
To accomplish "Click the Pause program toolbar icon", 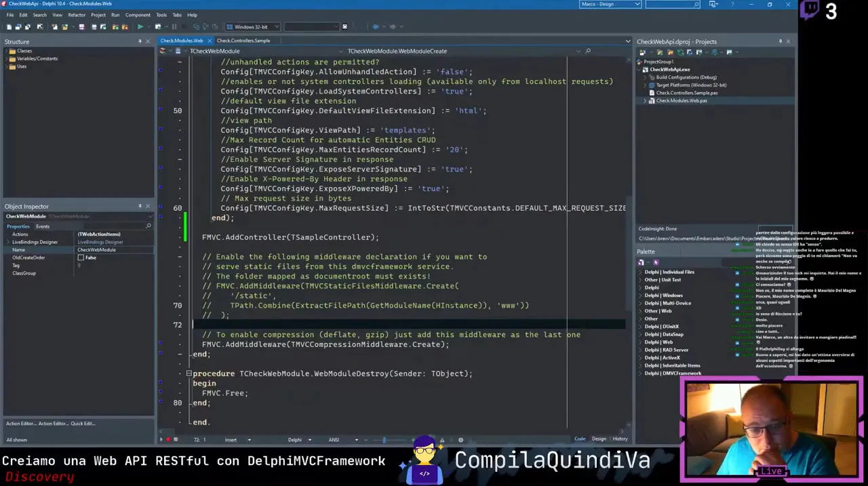I will click(174, 26).
